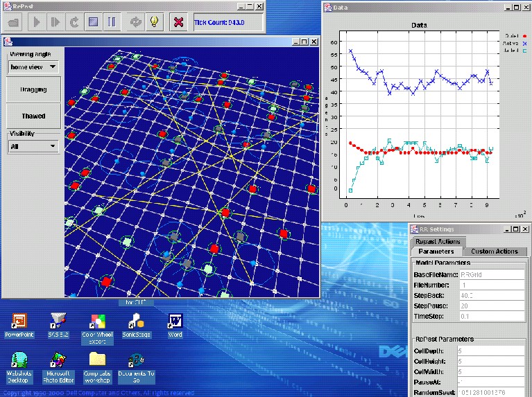Advance one tick with the Step button
The width and height of the screenshot is (532, 397).
[x=55, y=22]
